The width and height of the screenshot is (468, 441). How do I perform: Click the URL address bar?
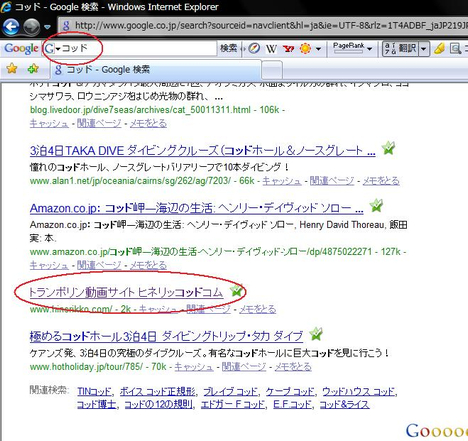point(263,25)
